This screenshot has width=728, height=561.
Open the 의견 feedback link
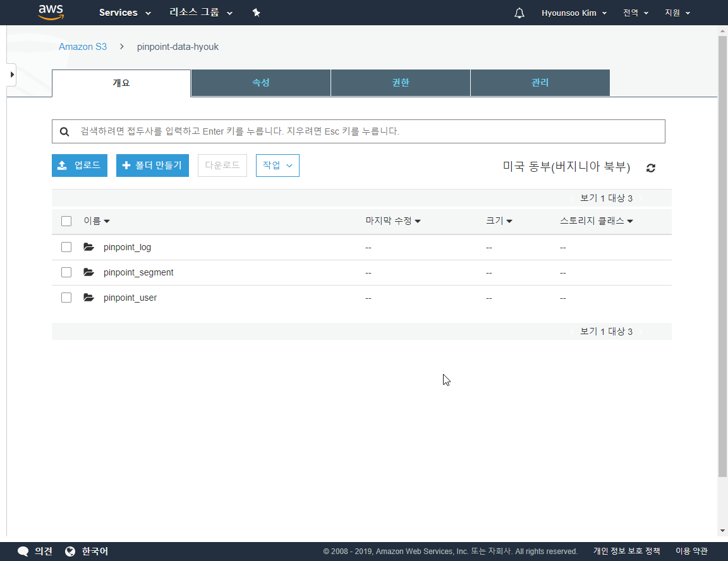(44, 552)
